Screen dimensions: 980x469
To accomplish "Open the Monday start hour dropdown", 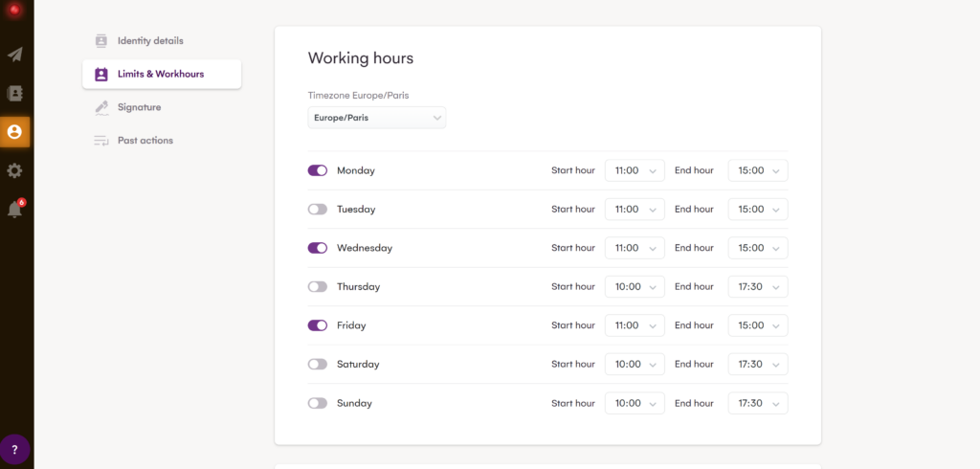I will click(635, 170).
